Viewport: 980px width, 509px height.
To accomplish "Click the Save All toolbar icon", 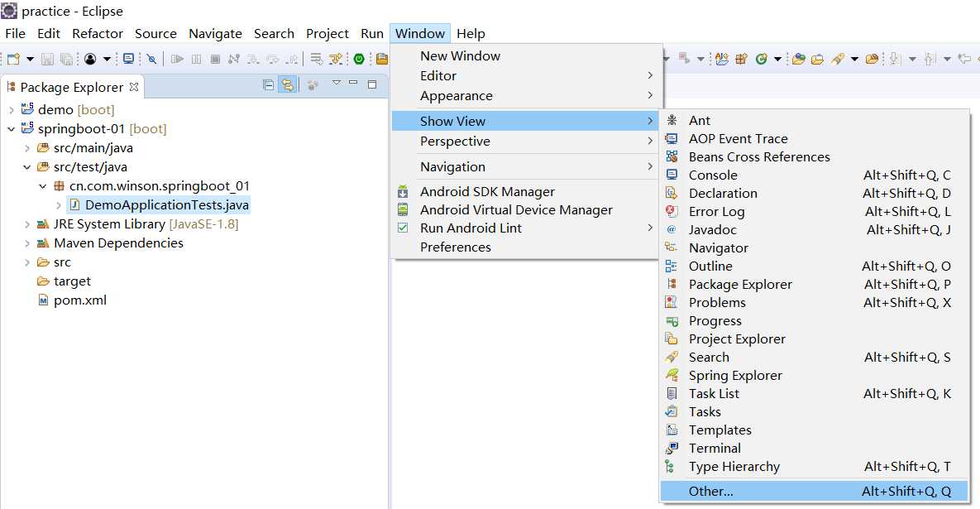I will tap(66, 59).
